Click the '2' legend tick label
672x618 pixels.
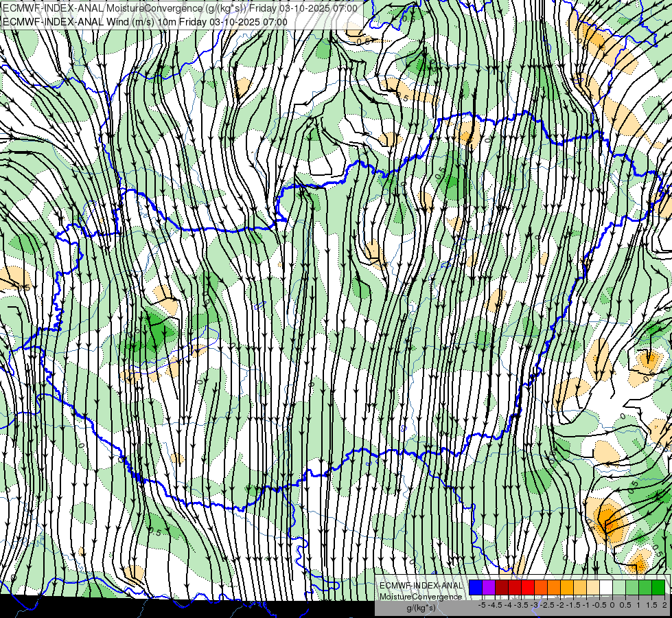click(664, 605)
